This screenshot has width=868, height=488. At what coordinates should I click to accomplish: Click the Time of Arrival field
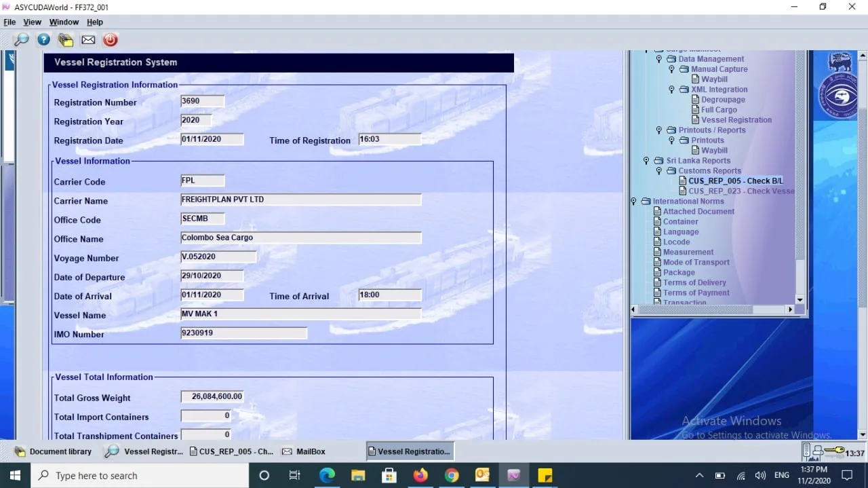[x=390, y=295]
